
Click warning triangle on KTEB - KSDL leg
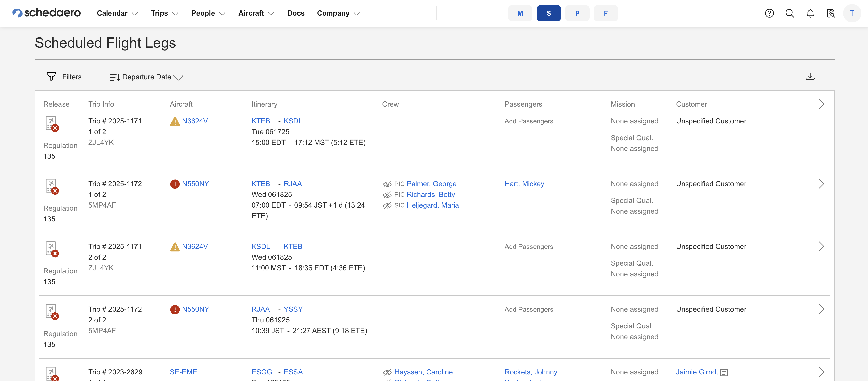tap(175, 121)
